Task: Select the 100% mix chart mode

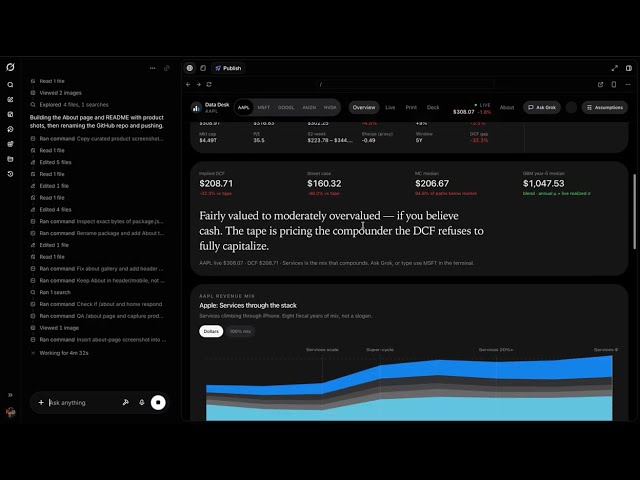Action: tap(240, 331)
